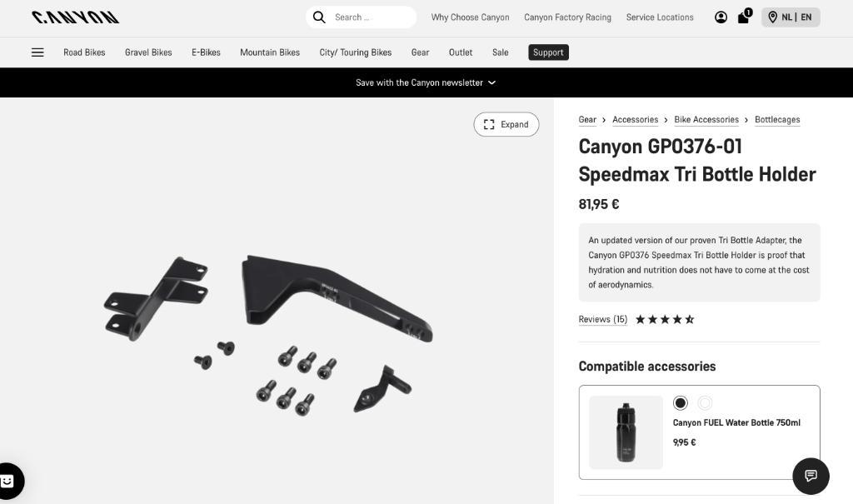
Task: Select the transparent bottle color swatch
Action: pos(705,403)
